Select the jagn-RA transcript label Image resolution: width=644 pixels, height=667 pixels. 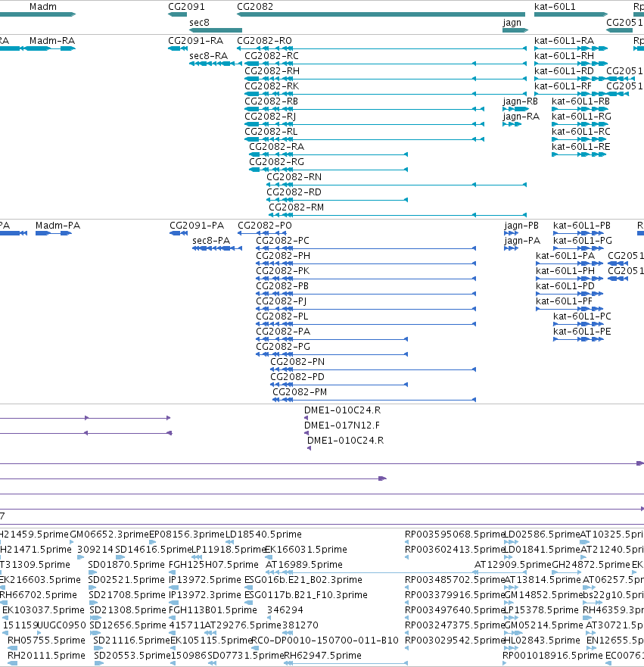click(x=521, y=117)
